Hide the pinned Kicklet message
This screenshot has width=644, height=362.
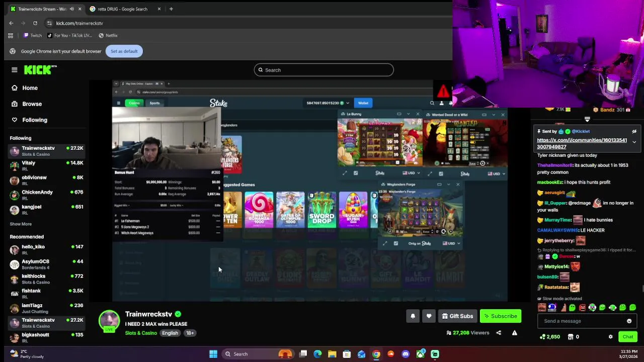[x=634, y=132]
